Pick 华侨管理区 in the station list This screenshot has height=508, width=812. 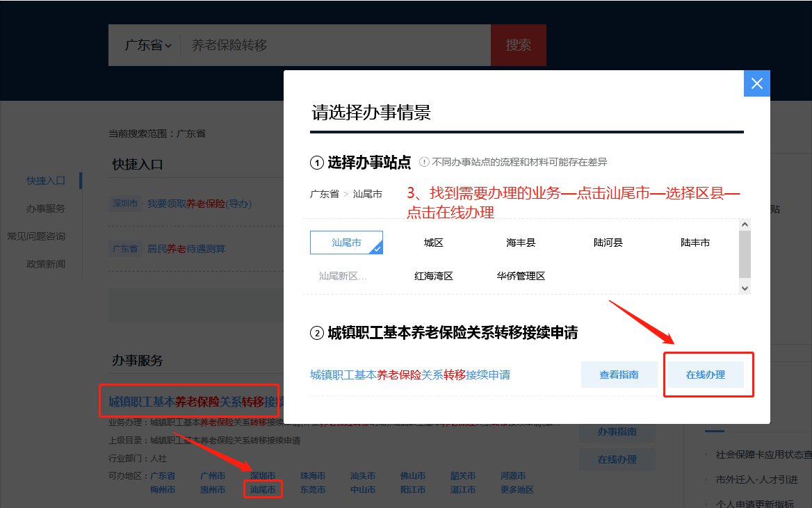tap(521, 276)
